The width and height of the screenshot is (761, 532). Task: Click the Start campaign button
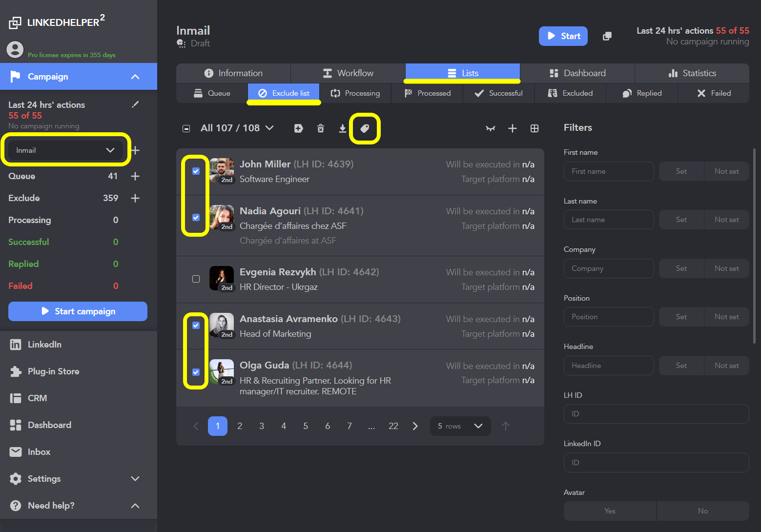click(78, 311)
